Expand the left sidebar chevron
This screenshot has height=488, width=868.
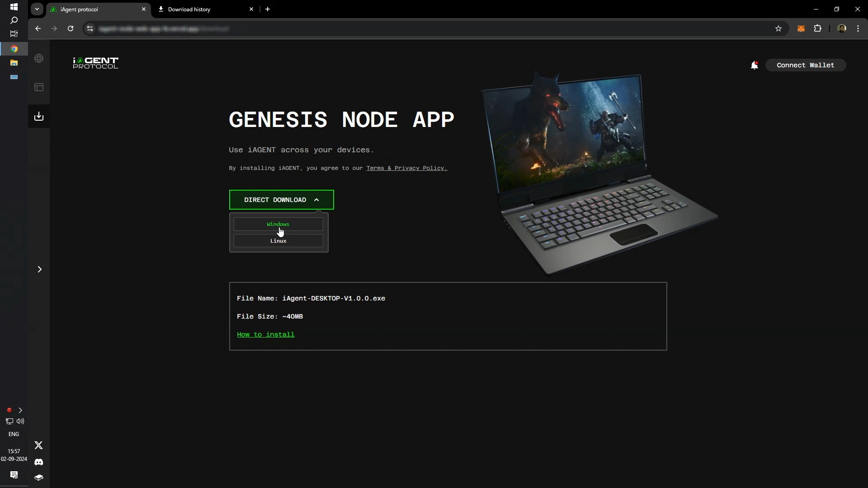39,269
